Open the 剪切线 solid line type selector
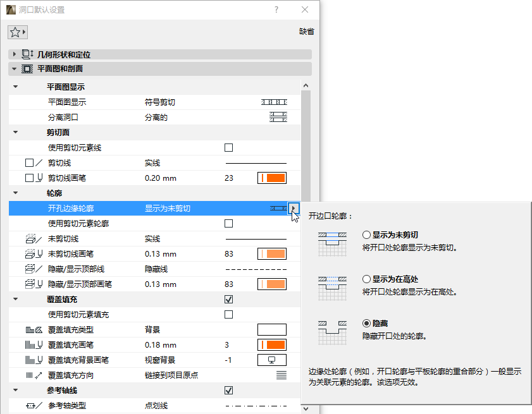 coord(256,163)
